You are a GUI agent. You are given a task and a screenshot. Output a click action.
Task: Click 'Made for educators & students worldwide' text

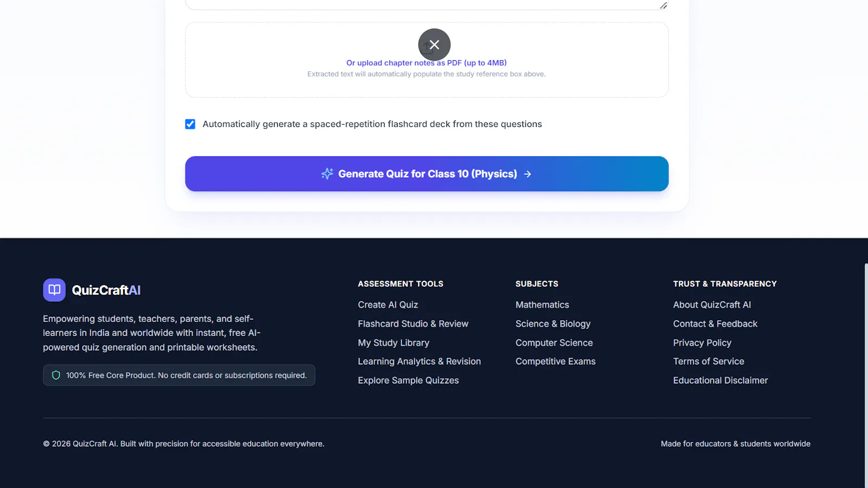point(736,444)
